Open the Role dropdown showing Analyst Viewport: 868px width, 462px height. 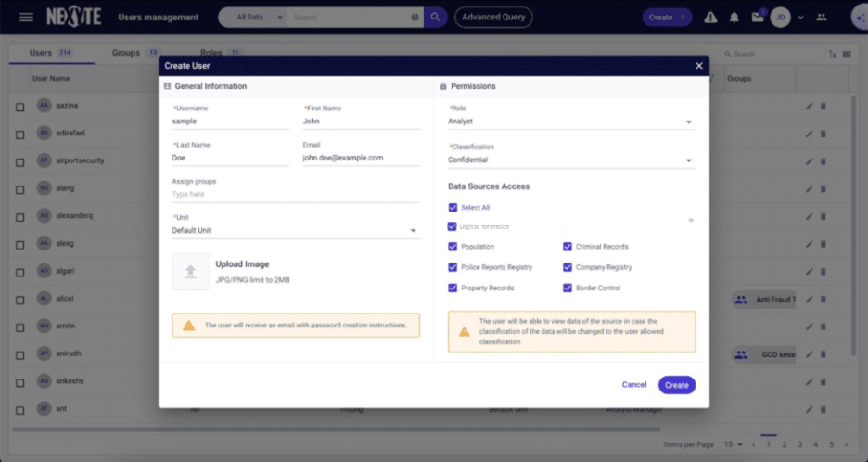(571, 122)
